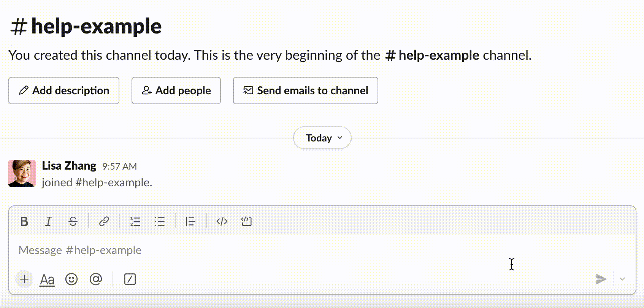The image size is (644, 308).
Task: Insert a code block
Action: pyautogui.click(x=246, y=221)
